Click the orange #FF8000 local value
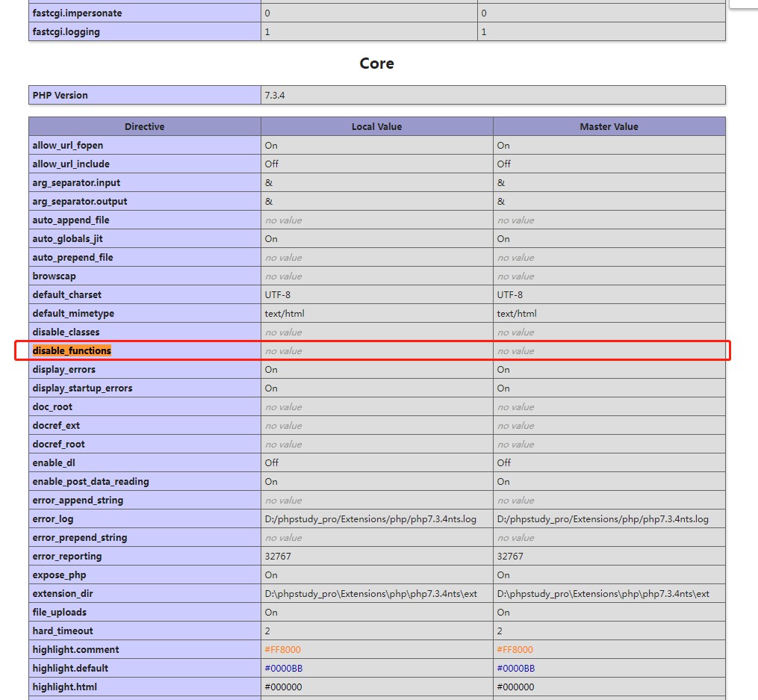The height and width of the screenshot is (700, 758). pos(282,649)
